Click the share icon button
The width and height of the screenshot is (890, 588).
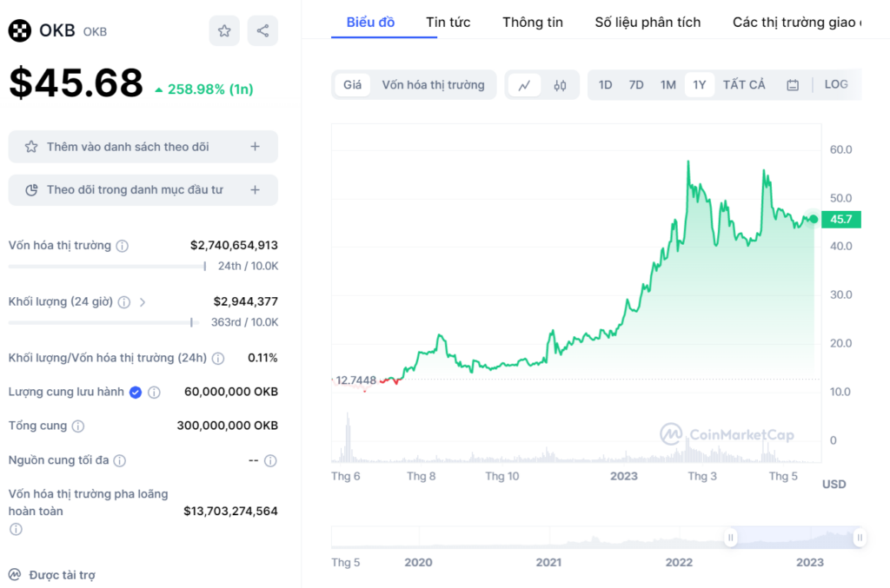262,31
